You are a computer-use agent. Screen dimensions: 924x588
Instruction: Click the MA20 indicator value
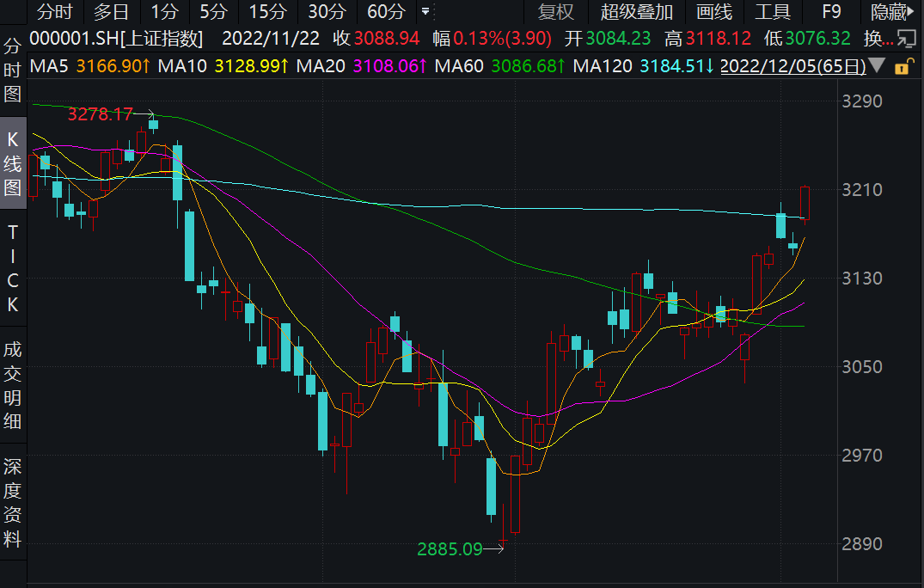[390, 66]
